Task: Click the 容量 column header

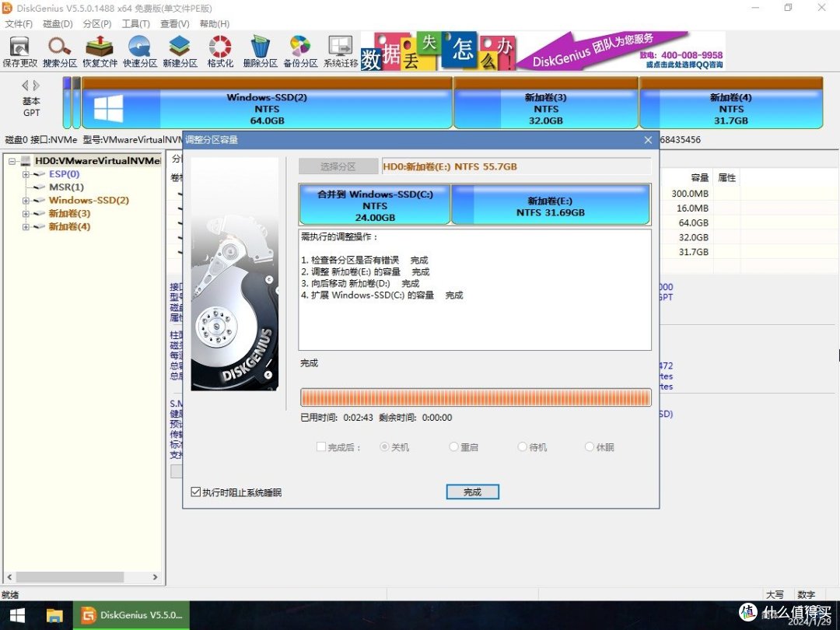Action: (700, 178)
